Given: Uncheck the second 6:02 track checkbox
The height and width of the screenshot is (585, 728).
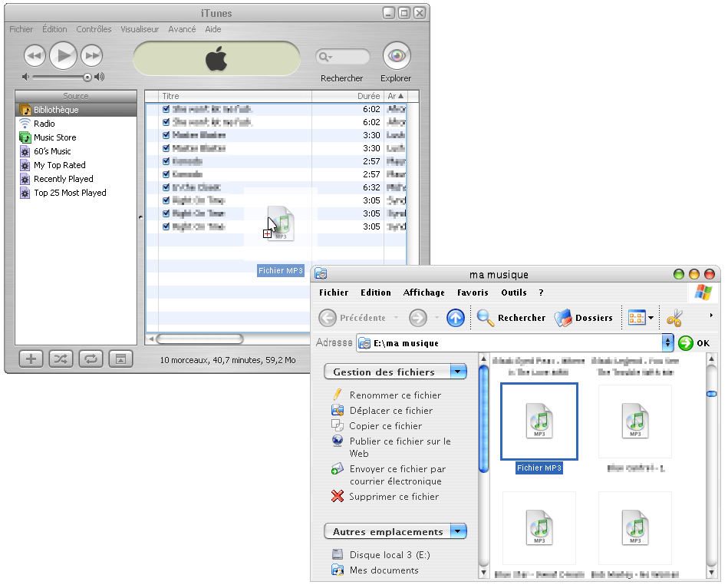Looking at the screenshot, I should click(166, 122).
